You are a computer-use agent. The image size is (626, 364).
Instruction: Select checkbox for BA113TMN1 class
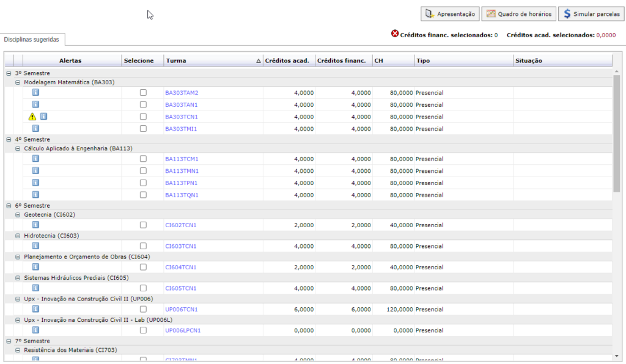tap(143, 171)
